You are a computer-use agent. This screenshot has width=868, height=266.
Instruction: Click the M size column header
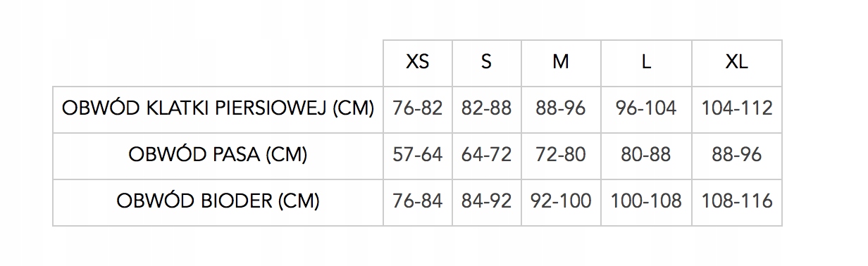(561, 62)
